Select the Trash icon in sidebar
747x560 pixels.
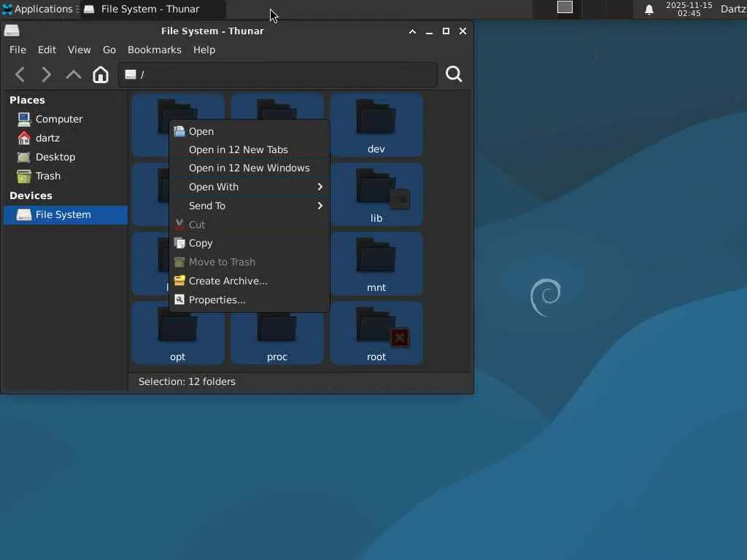tap(24, 176)
